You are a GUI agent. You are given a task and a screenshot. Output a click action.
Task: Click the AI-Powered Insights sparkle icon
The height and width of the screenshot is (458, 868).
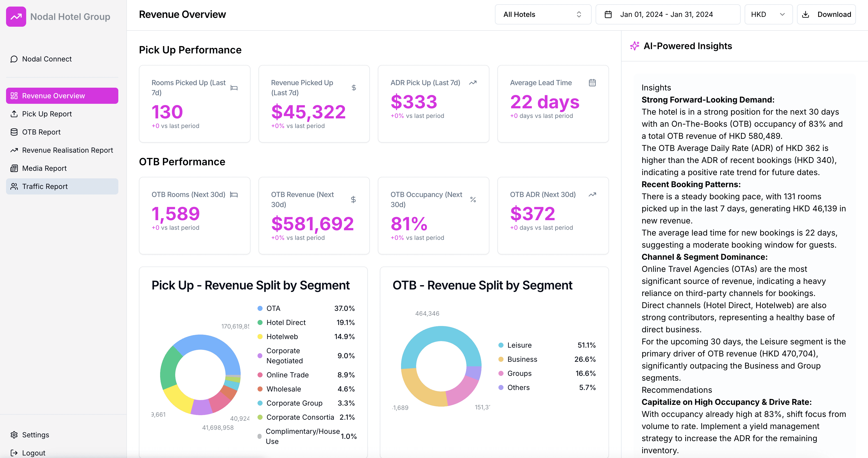tap(635, 46)
